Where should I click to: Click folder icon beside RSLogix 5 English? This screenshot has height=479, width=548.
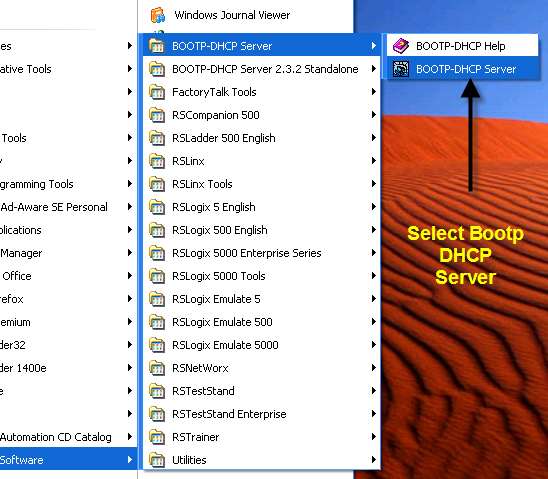tap(157, 207)
